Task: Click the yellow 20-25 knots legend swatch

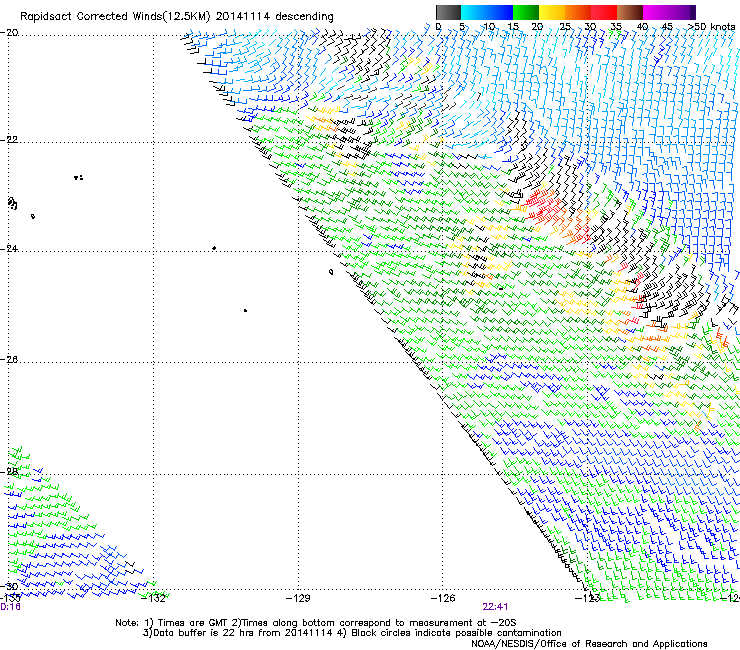Action: click(552, 12)
